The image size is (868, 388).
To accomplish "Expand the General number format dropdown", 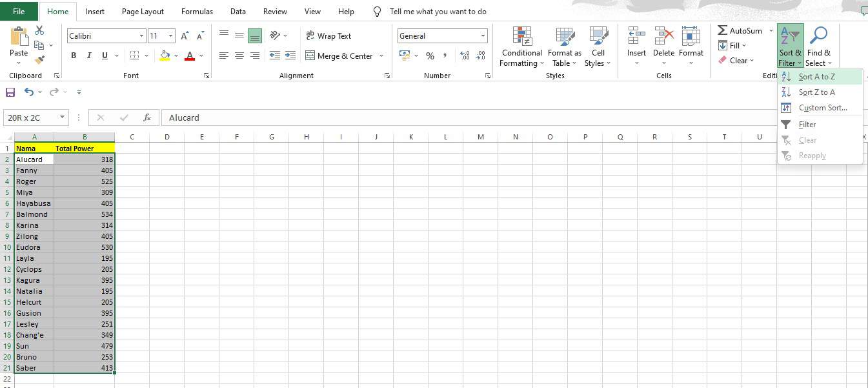I will [483, 36].
